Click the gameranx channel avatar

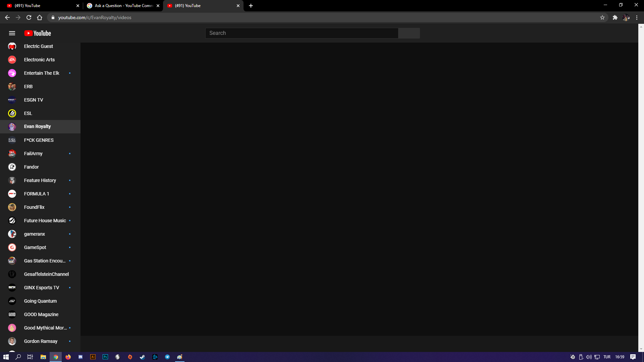click(x=12, y=234)
